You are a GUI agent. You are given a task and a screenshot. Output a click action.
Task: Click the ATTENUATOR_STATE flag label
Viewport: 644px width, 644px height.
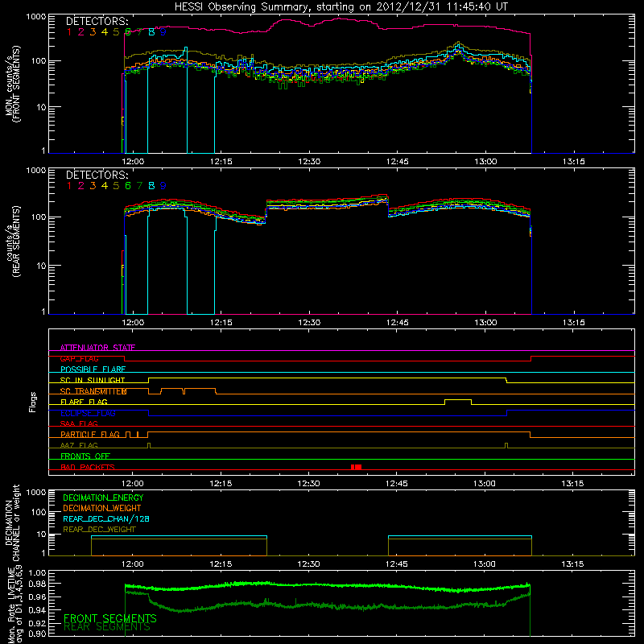(97, 348)
